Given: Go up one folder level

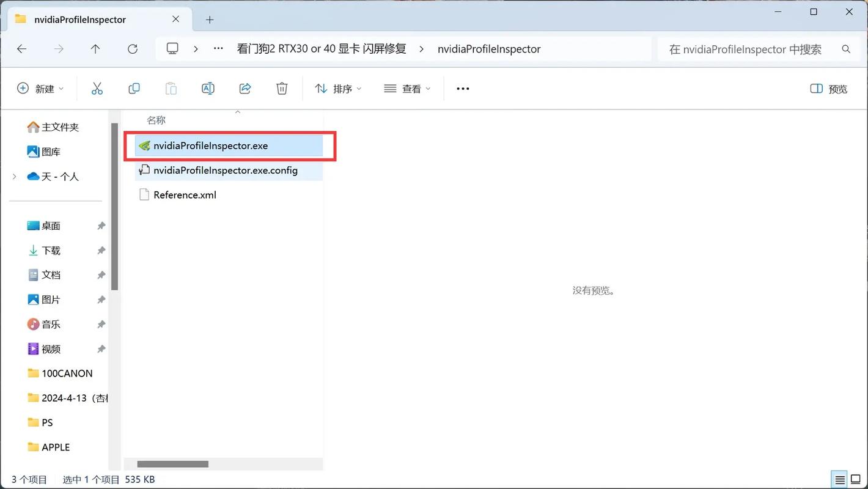Looking at the screenshot, I should 95,49.
